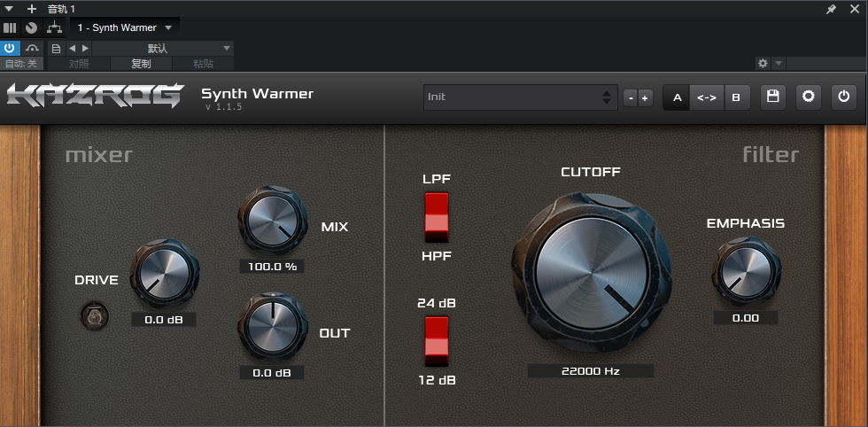Image resolution: width=868 pixels, height=427 pixels.
Task: Click the MIX knob
Action: (x=272, y=221)
